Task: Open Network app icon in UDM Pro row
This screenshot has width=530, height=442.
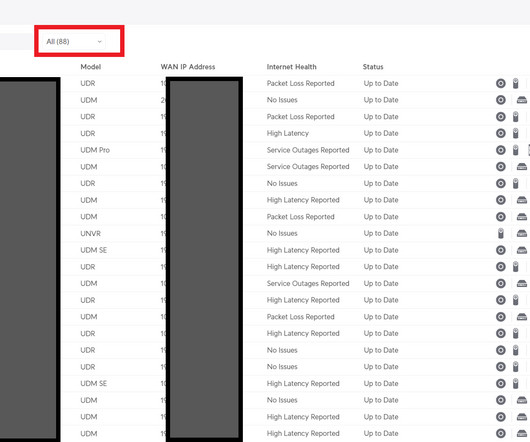Action: (x=501, y=150)
